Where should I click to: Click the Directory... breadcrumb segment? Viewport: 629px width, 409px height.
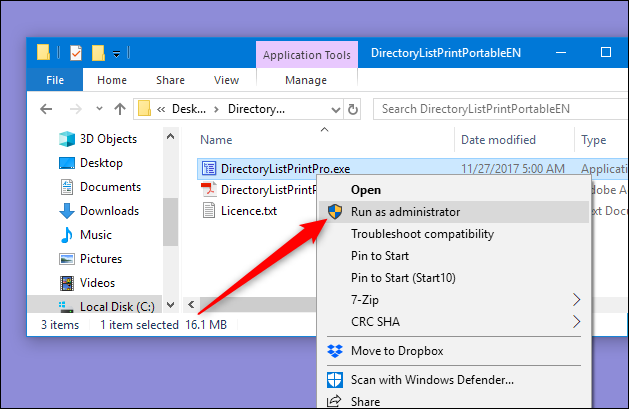(x=256, y=109)
